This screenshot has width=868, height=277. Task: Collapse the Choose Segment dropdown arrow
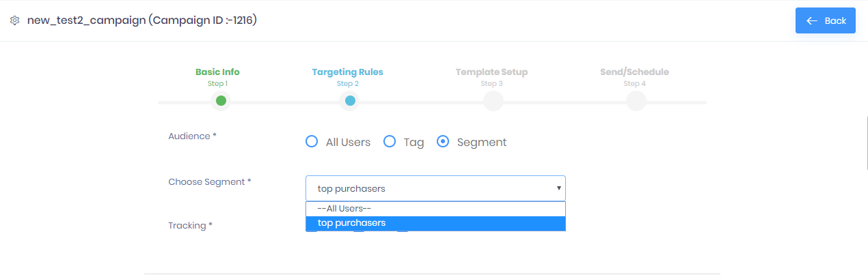click(x=558, y=188)
